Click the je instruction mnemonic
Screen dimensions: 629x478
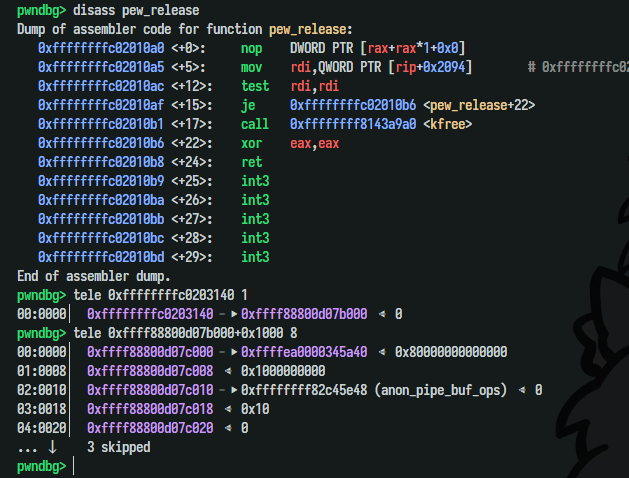(249, 105)
